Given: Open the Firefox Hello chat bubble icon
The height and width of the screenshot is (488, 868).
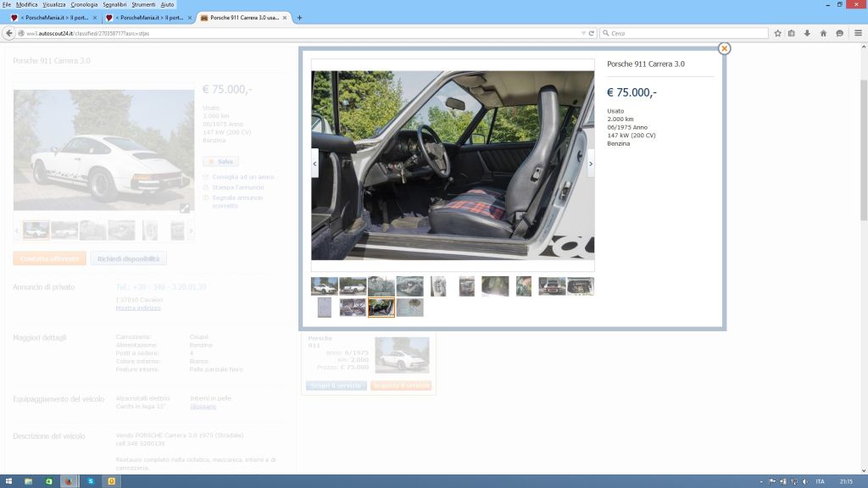Looking at the screenshot, I should pos(840,33).
